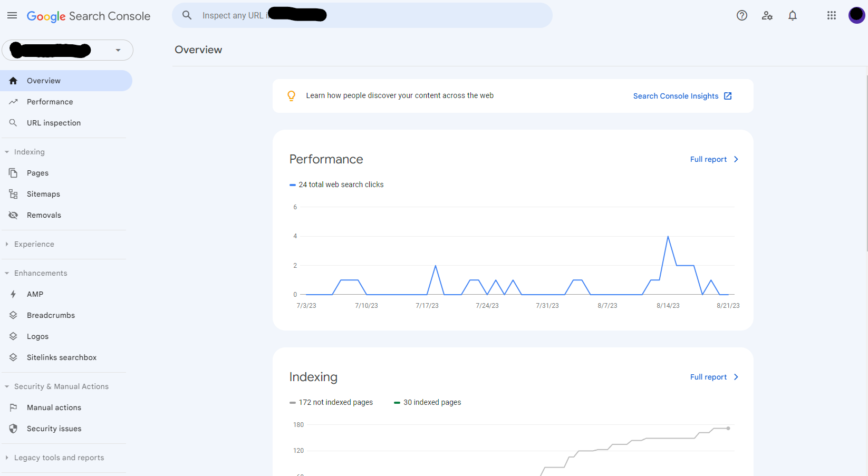The width and height of the screenshot is (868, 476).
Task: Open Manual actions page
Action: pyautogui.click(x=66, y=407)
